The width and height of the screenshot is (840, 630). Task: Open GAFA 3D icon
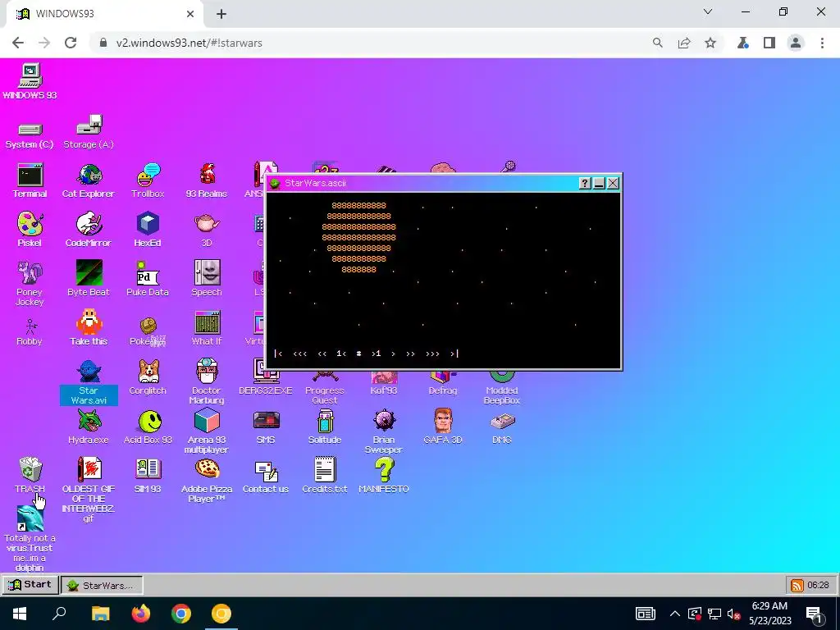point(443,421)
